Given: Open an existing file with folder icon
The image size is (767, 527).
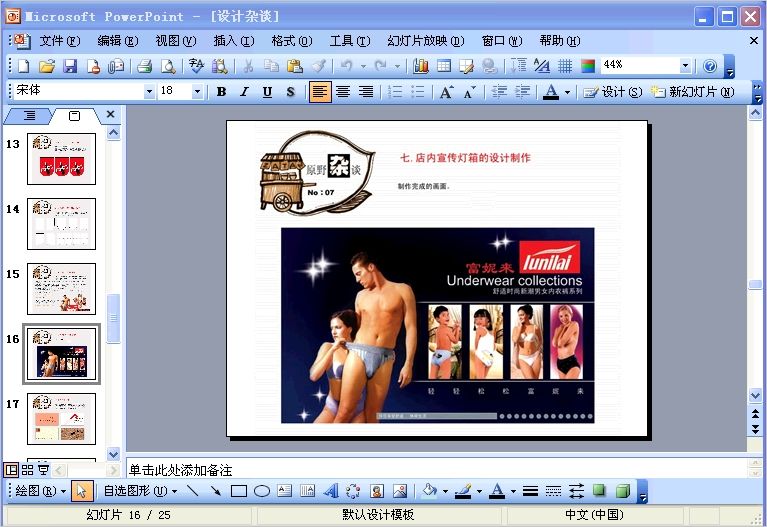Looking at the screenshot, I should point(46,66).
